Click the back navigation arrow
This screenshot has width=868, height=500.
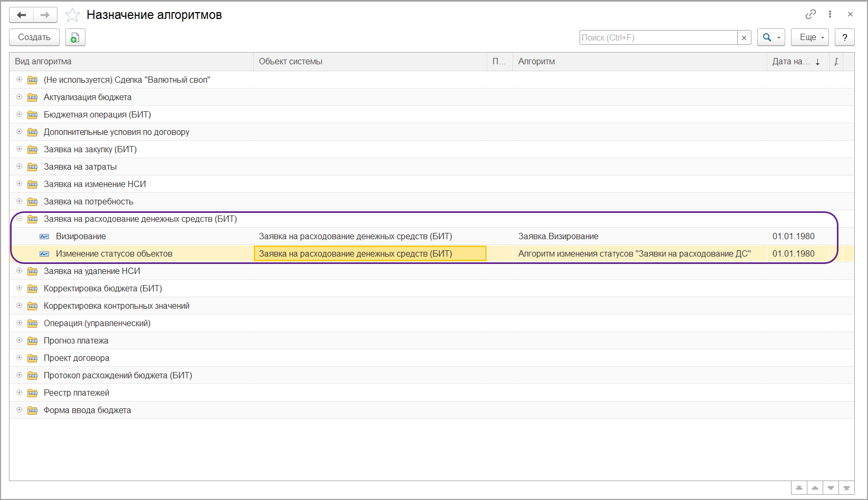point(22,15)
